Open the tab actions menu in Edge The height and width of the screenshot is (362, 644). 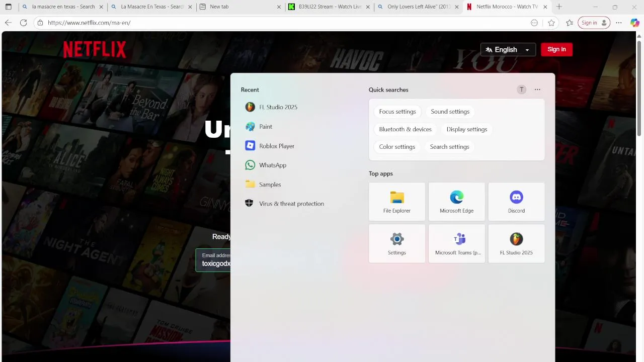(x=8, y=7)
